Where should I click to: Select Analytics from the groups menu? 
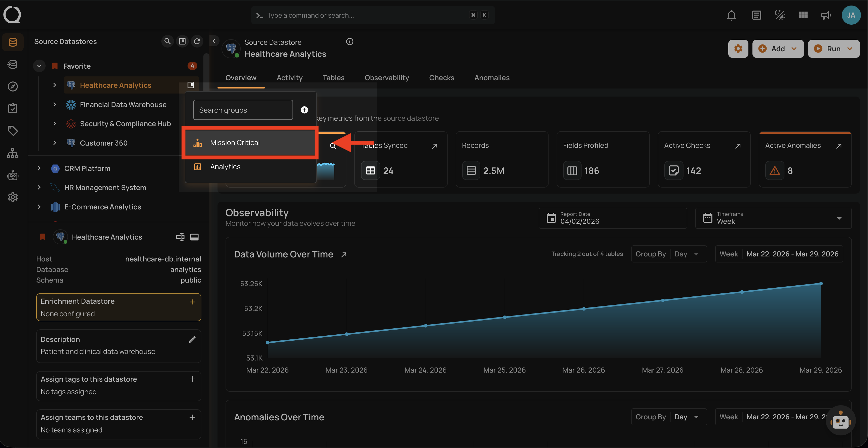coord(225,167)
